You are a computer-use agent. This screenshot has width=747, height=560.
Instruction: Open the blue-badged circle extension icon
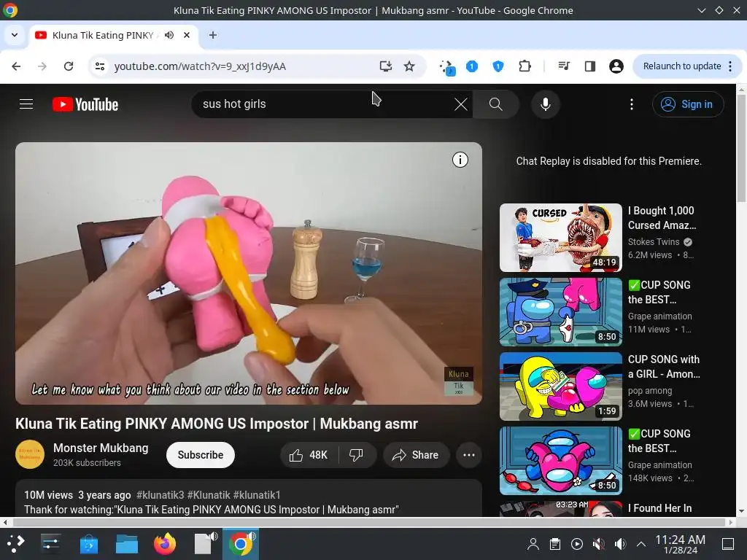[472, 66]
